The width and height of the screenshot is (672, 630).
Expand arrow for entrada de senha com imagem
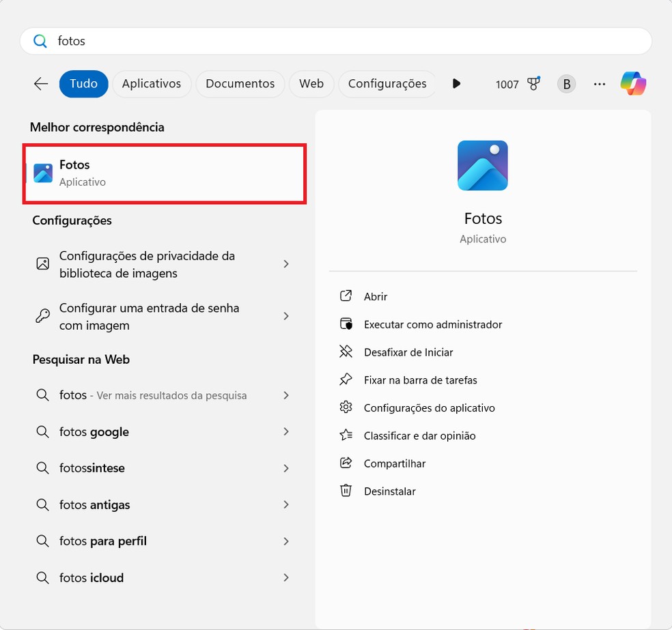286,316
